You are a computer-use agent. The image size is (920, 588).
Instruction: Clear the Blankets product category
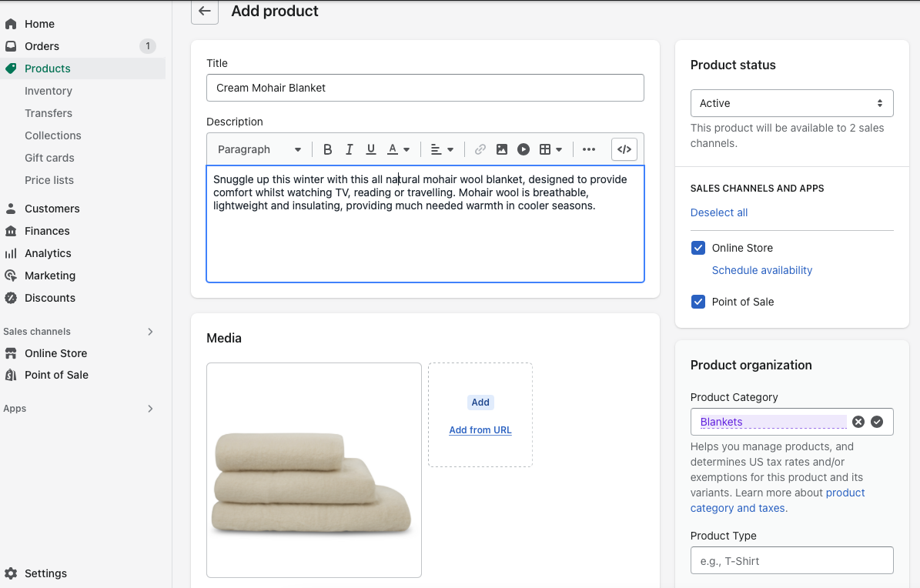tap(858, 422)
